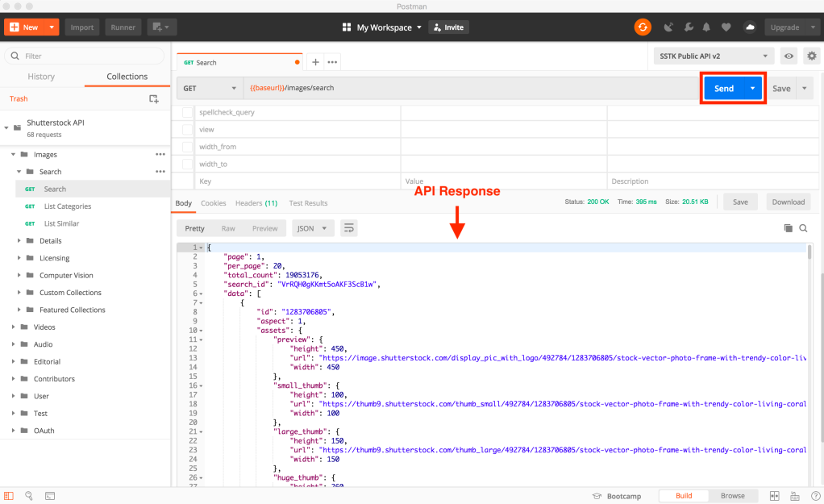
Task: Open the Trash link
Action: 19,99
